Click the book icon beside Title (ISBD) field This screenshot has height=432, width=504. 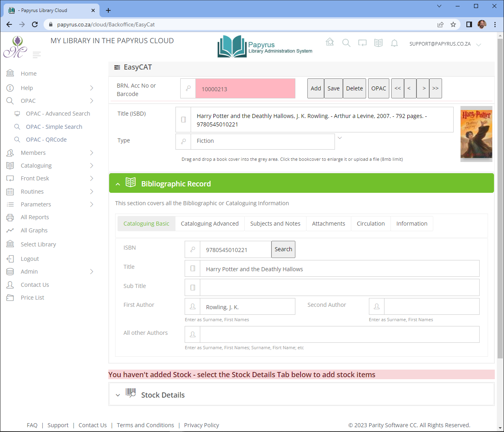(x=183, y=120)
